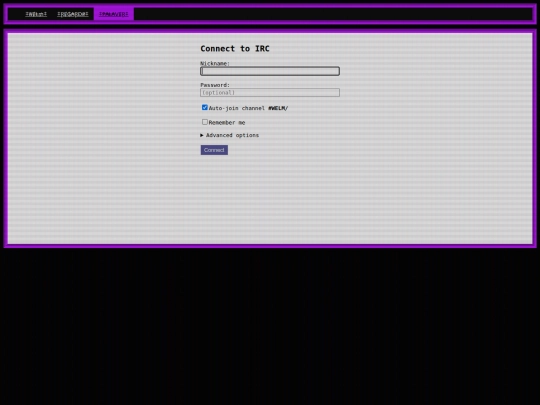Click the optional Password field
Image resolution: width=540 pixels, height=405 pixels.
tap(270, 92)
